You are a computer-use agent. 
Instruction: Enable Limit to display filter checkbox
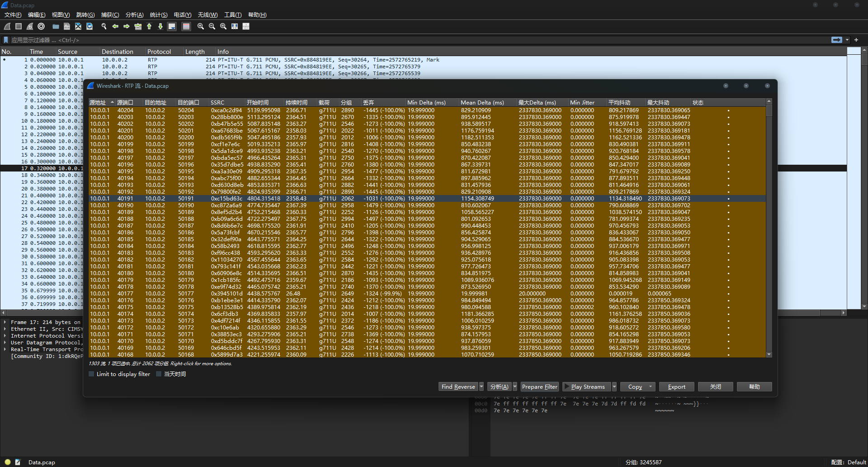point(92,374)
